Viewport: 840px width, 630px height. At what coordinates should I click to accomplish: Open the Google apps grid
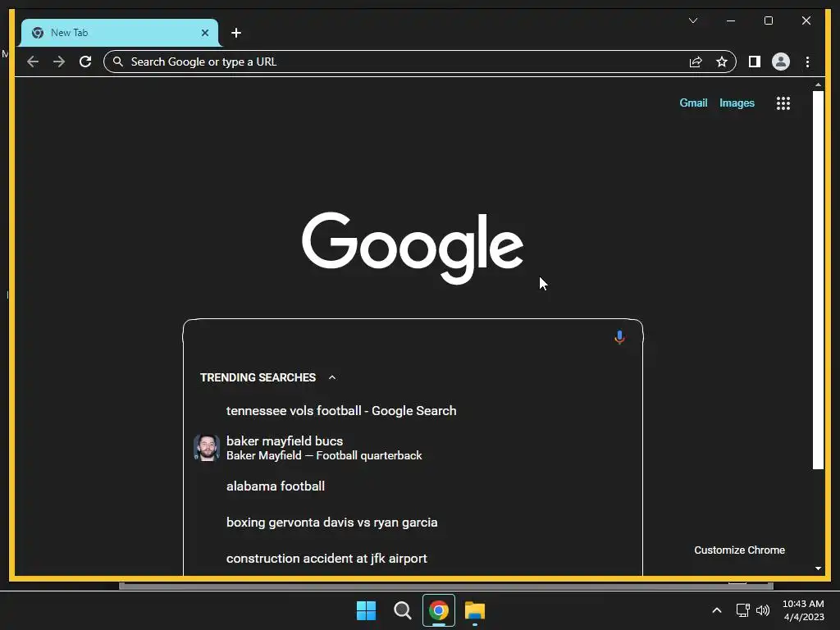point(783,103)
